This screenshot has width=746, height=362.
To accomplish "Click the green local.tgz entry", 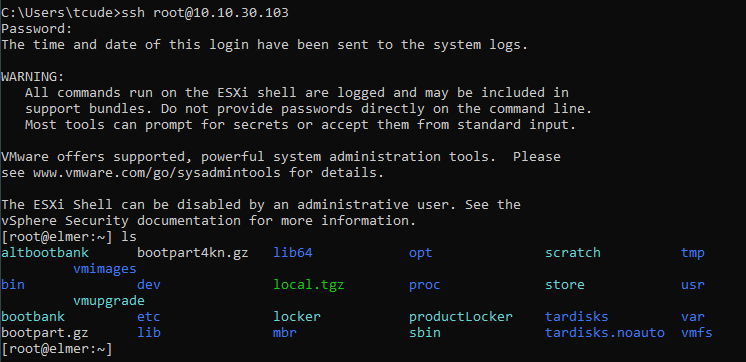I will [x=308, y=285].
